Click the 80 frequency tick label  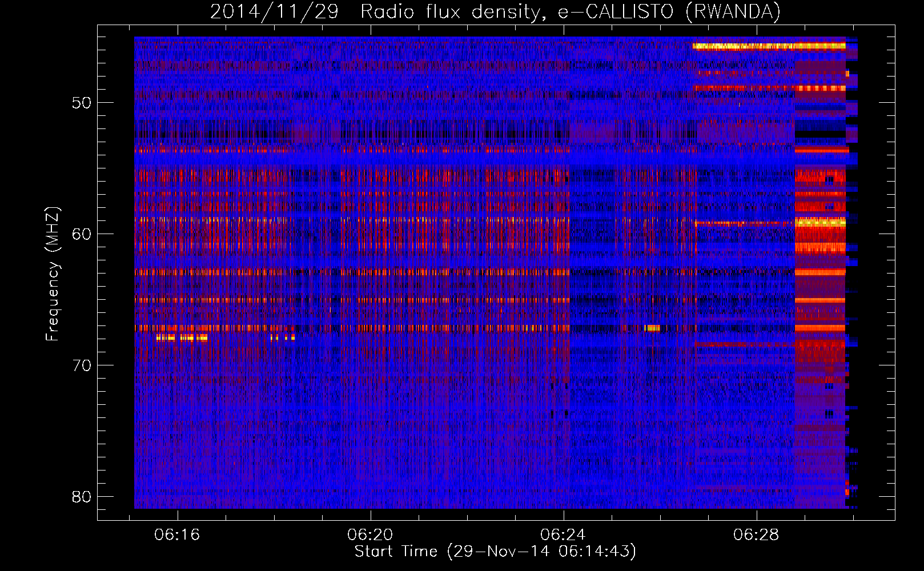[x=82, y=497]
